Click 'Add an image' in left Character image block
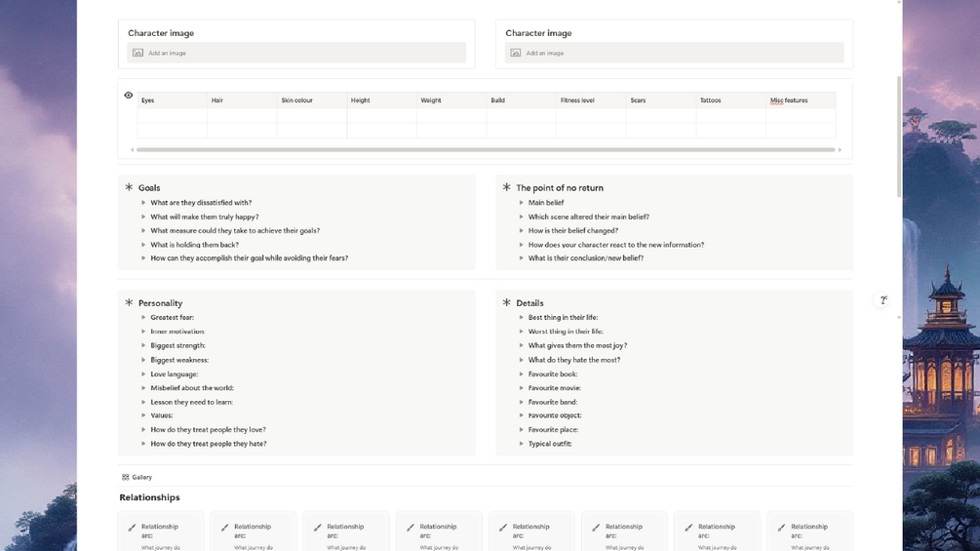The image size is (980, 551). [x=167, y=54]
